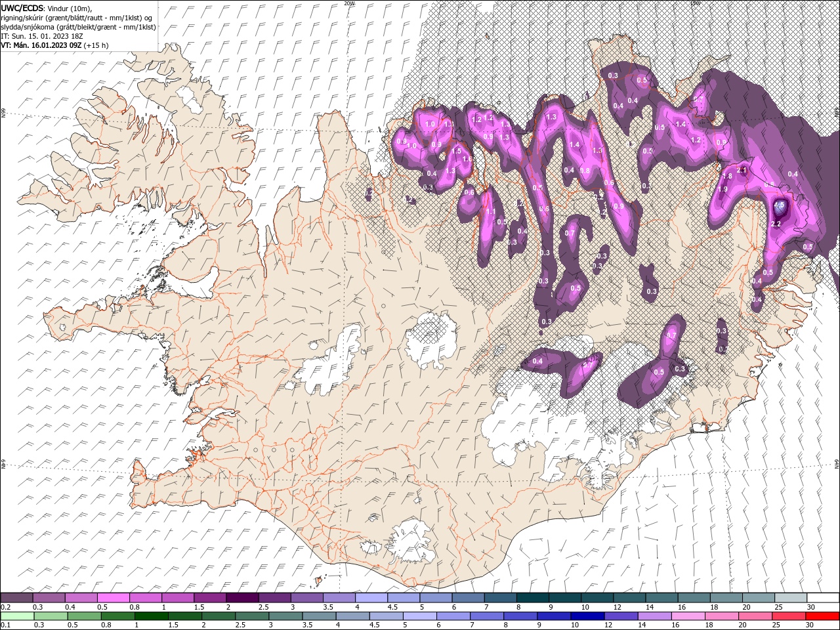Click the 15W longitude label
The width and height of the screenshot is (840, 630).
point(694,3)
